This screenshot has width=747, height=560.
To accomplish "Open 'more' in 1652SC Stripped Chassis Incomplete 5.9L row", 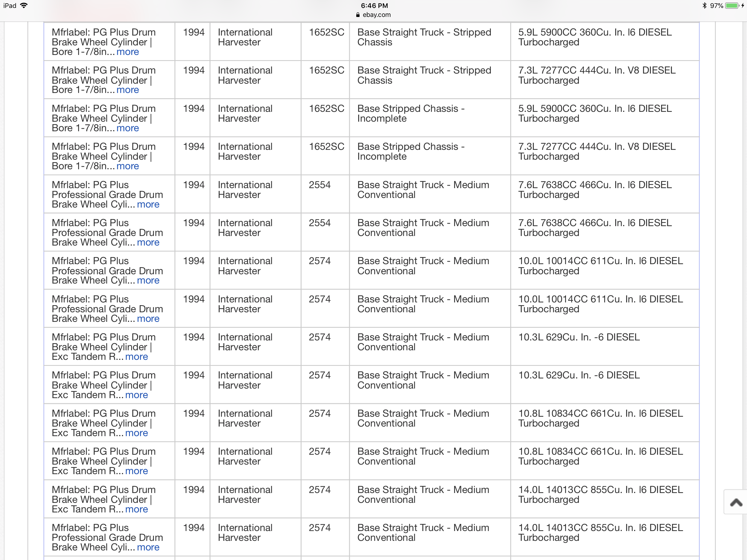I will coord(128,128).
